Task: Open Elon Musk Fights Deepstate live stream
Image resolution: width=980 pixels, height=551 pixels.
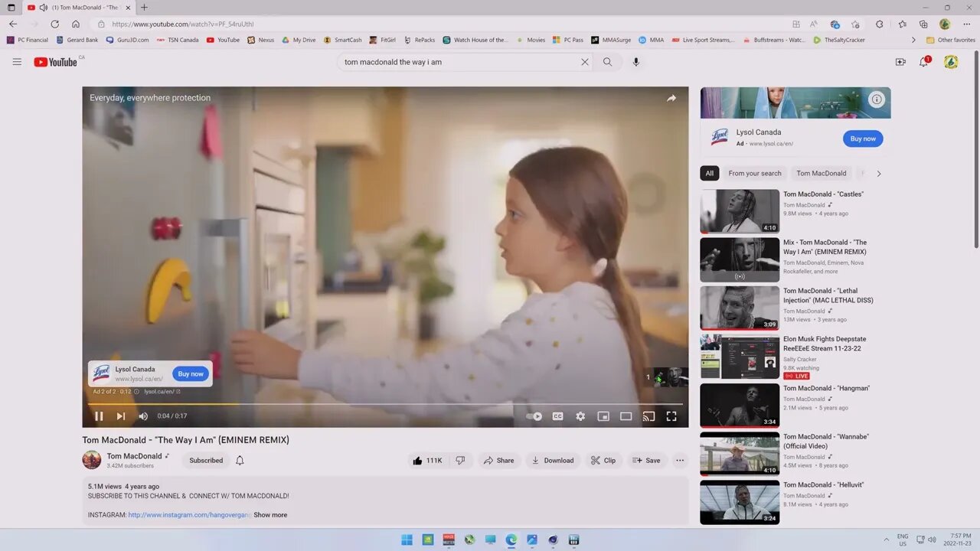Action: click(740, 357)
